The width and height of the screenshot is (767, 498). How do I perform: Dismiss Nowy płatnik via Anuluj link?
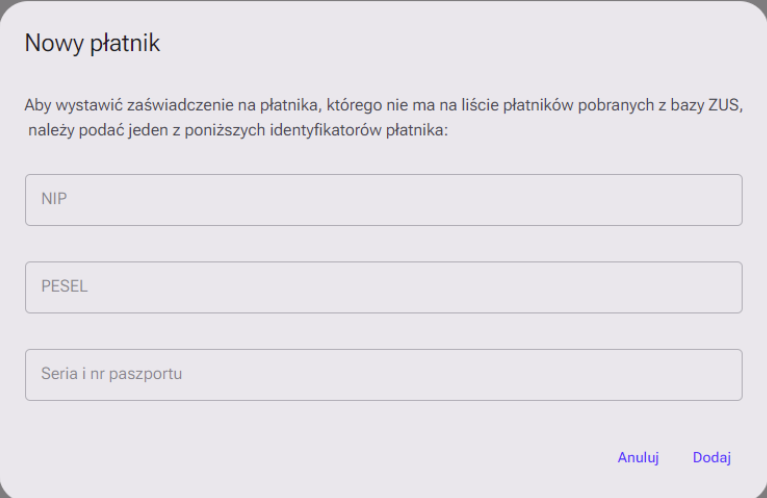(x=638, y=458)
